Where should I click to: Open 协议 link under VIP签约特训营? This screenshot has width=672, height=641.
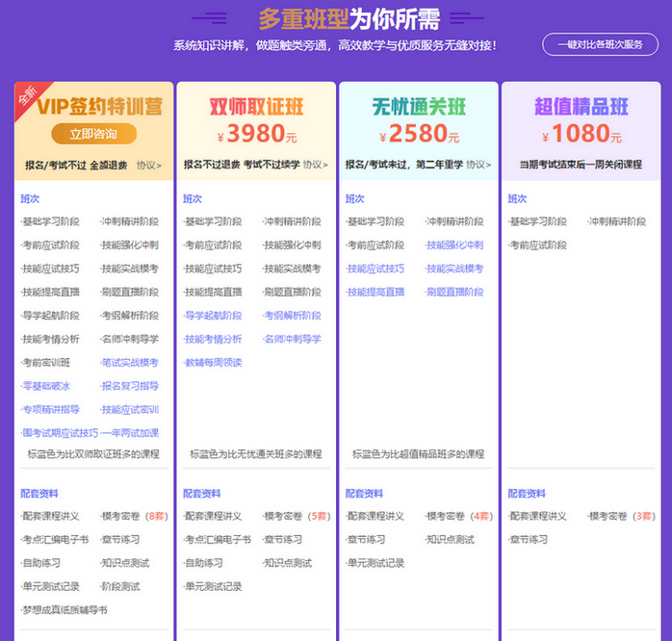(148, 165)
